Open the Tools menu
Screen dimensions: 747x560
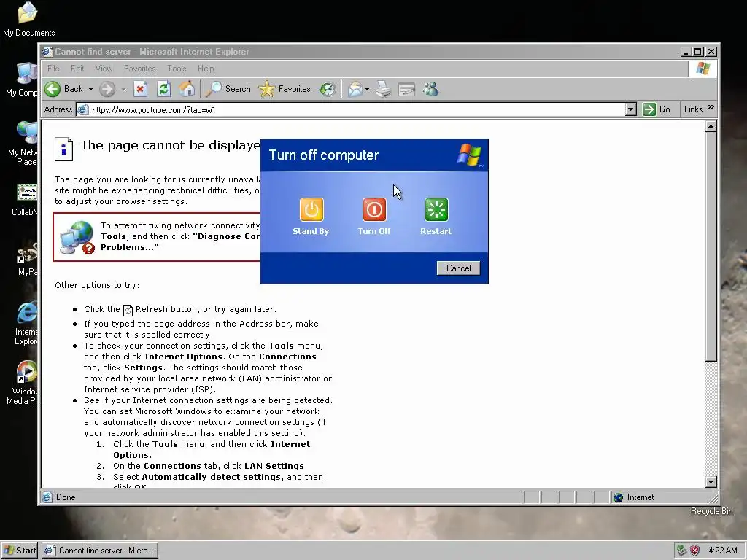pos(177,69)
